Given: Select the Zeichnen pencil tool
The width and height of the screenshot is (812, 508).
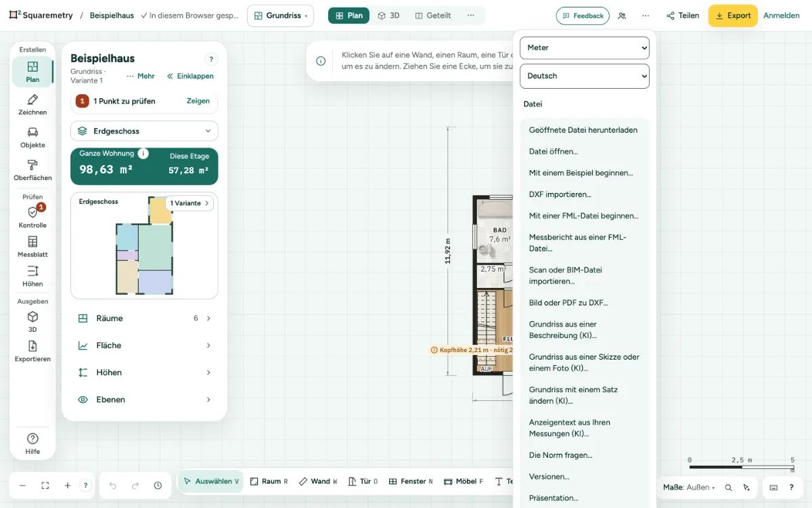Looking at the screenshot, I should 32,105.
